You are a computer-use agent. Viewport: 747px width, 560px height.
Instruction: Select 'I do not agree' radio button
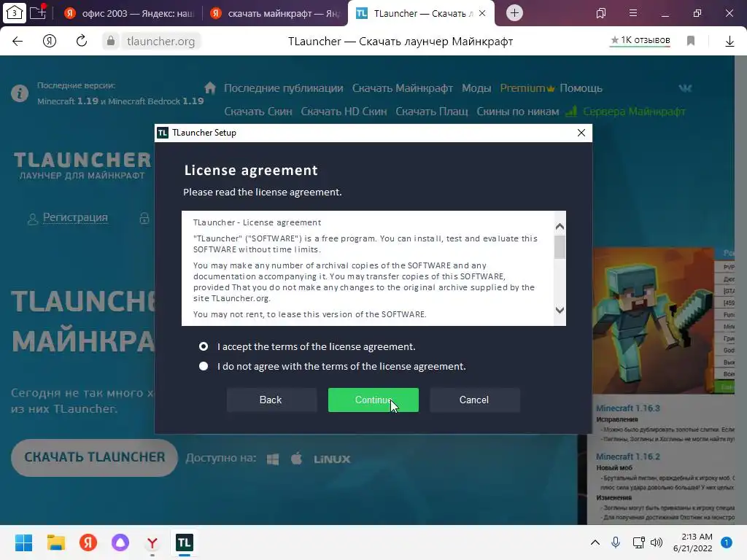[x=204, y=366]
